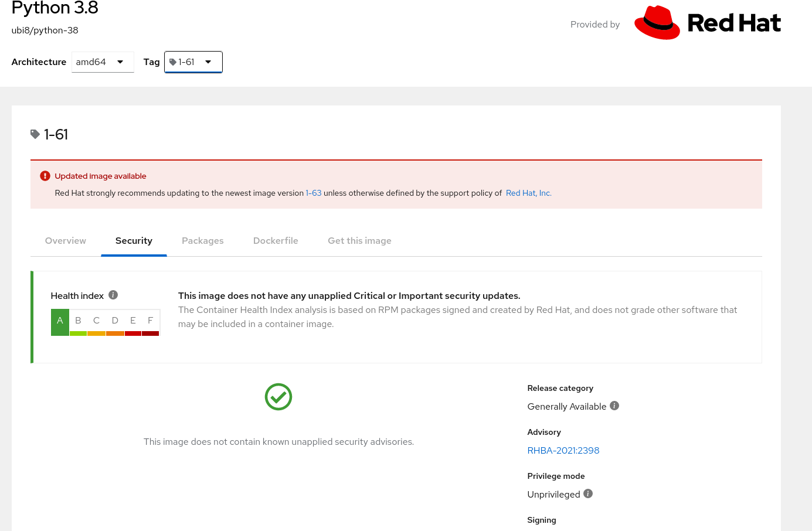812x531 pixels.
Task: Click the green checkmark circle icon
Action: [x=278, y=397]
